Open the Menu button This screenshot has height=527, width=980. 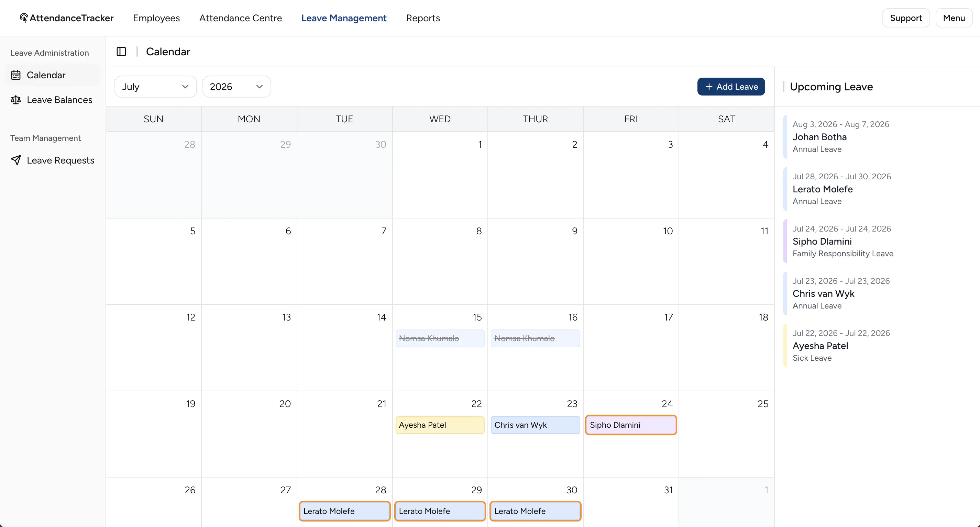[954, 18]
